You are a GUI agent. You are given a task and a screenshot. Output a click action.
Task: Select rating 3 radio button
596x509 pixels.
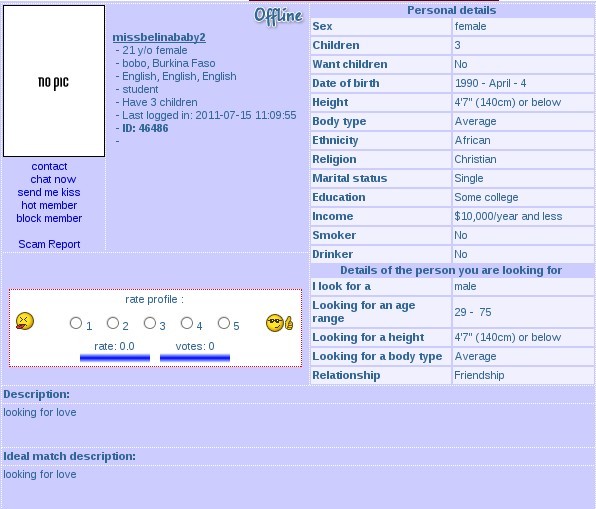150,323
